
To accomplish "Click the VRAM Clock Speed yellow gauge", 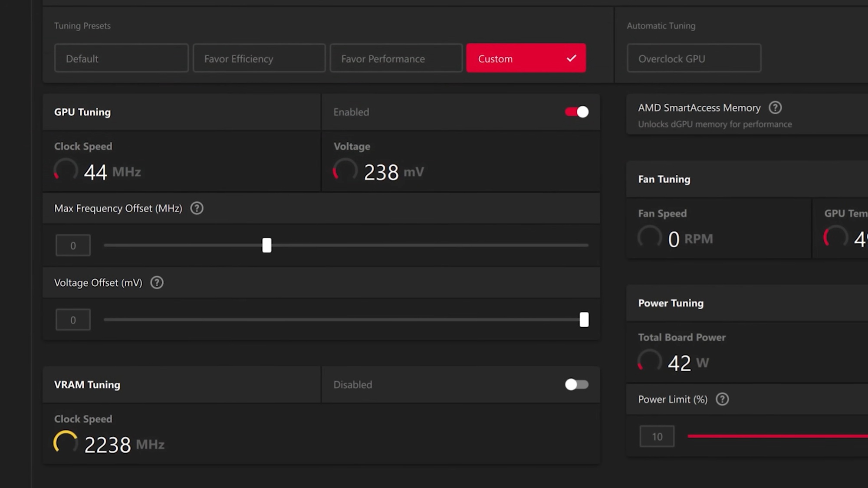I will (x=66, y=443).
